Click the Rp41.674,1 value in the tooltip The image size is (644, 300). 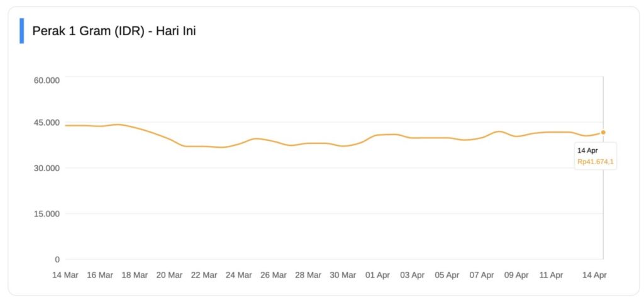tap(596, 162)
